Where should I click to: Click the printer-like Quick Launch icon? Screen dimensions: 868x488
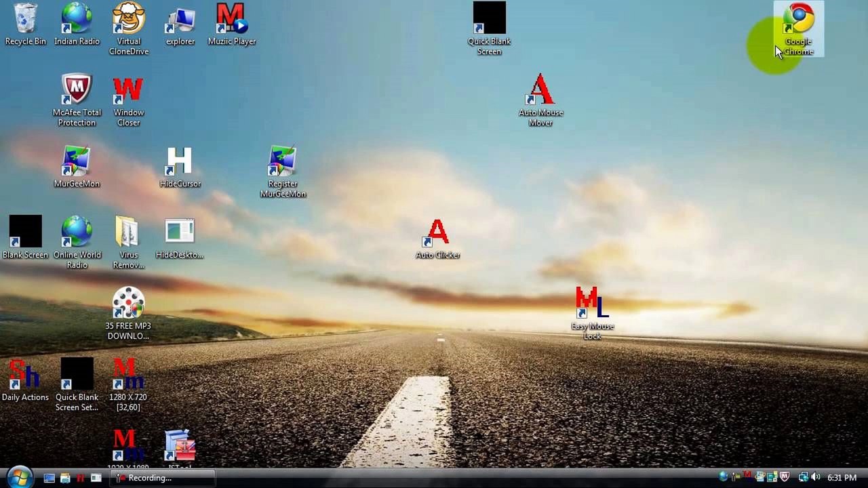coord(64,478)
